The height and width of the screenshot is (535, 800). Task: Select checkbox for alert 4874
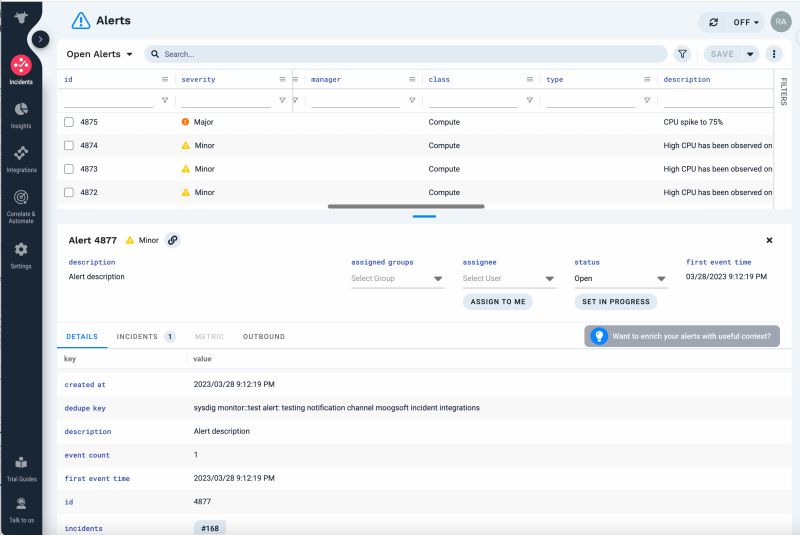click(x=69, y=145)
